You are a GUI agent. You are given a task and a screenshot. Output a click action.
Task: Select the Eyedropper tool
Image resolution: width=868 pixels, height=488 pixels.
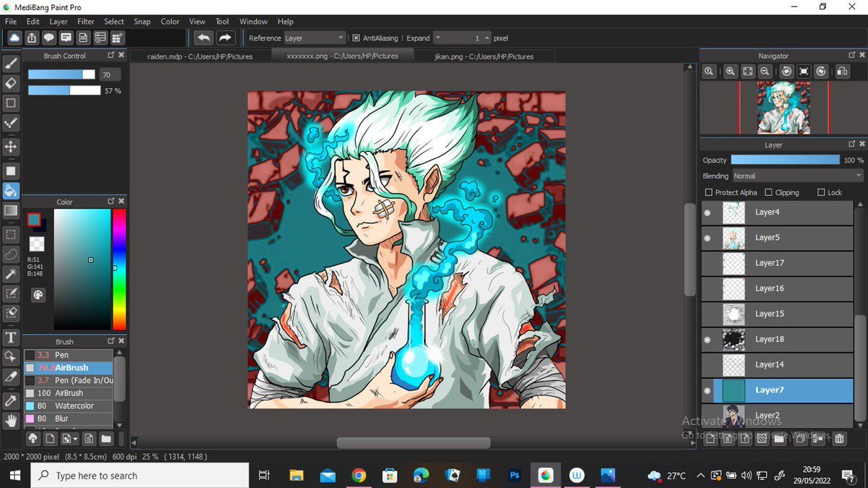[11, 401]
